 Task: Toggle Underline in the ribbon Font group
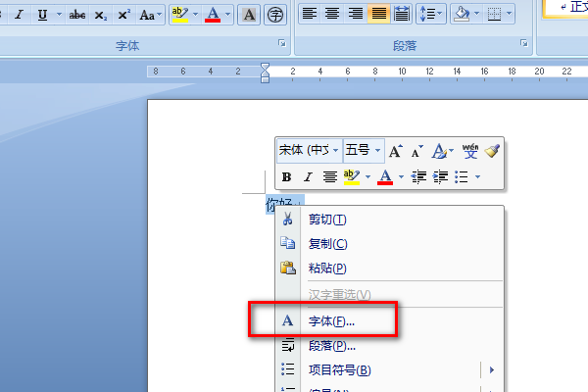click(x=42, y=15)
